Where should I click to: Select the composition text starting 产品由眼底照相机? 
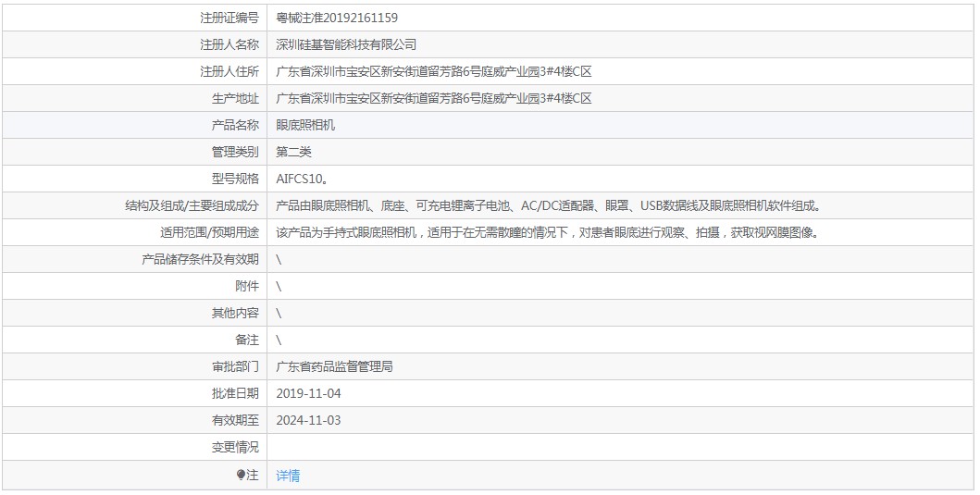pos(548,205)
